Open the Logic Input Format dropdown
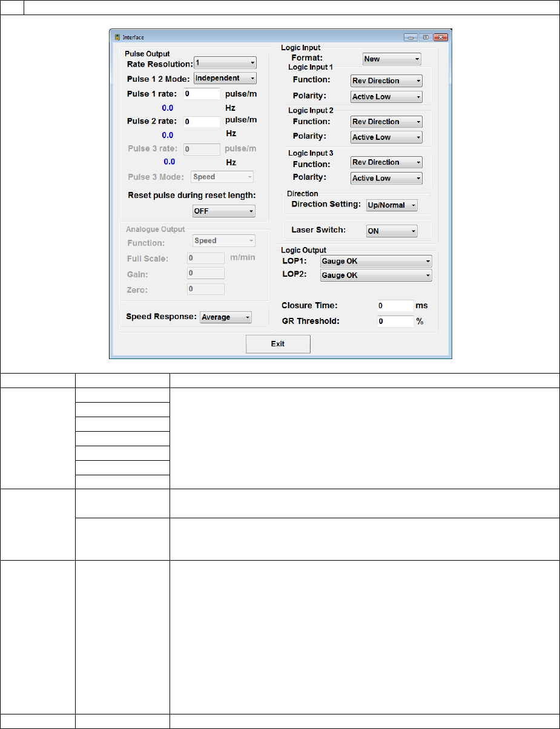Image resolution: width=560 pixels, height=729 pixels. tap(392, 59)
